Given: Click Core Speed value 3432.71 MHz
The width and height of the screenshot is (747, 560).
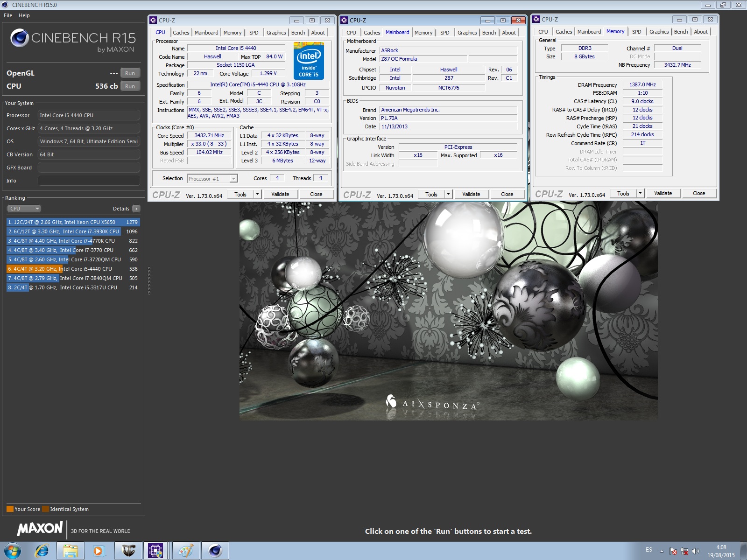Looking at the screenshot, I should tap(209, 136).
